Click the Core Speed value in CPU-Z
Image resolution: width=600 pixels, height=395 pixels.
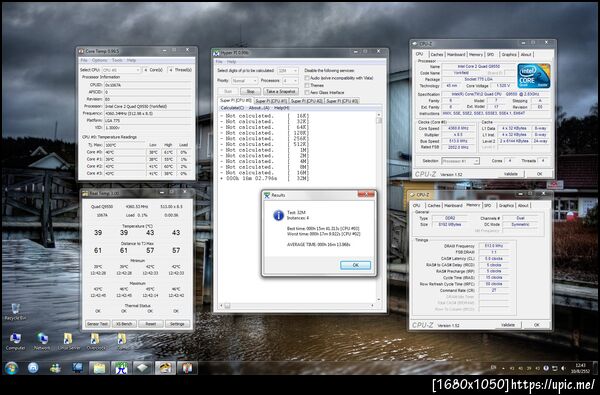(459, 128)
